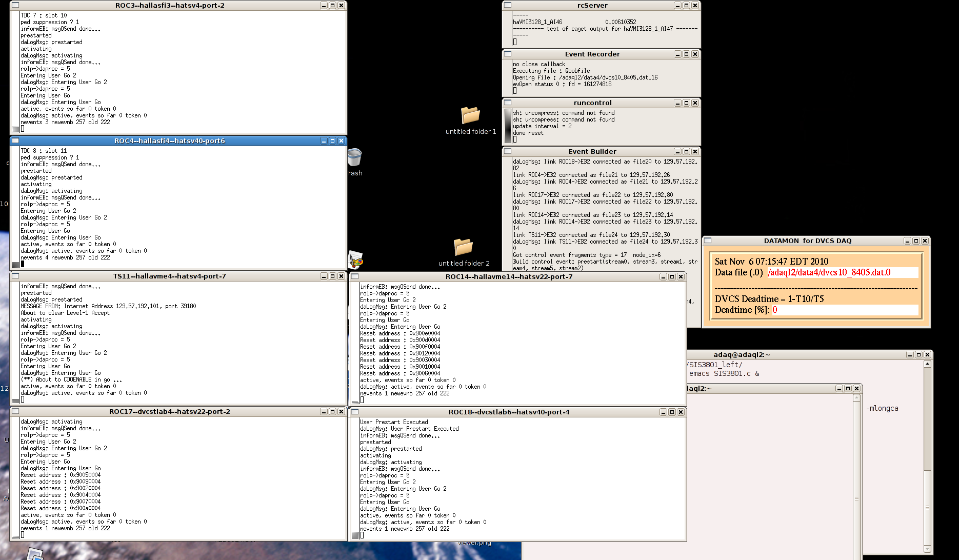Open window menu icon of ROC3 window
959x560 pixels.
coord(15,5)
